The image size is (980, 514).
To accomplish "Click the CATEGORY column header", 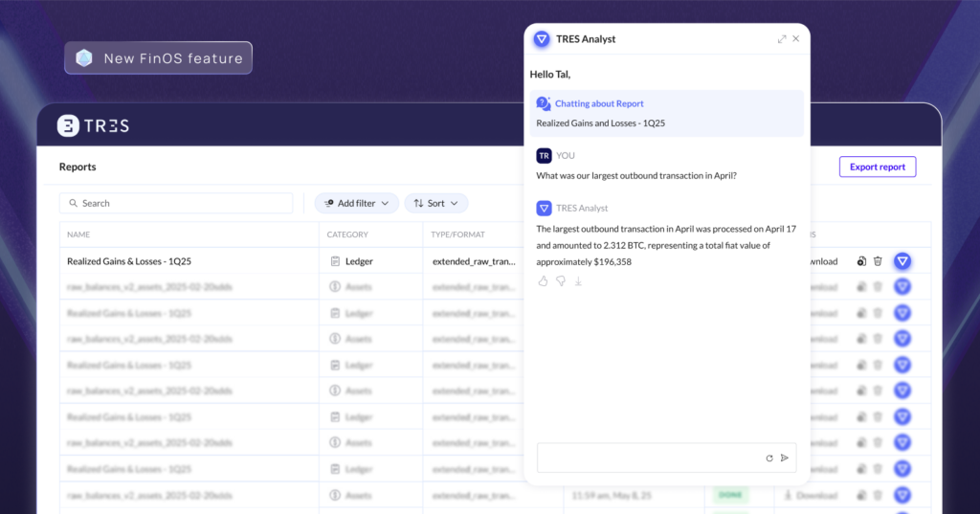I will (x=346, y=235).
